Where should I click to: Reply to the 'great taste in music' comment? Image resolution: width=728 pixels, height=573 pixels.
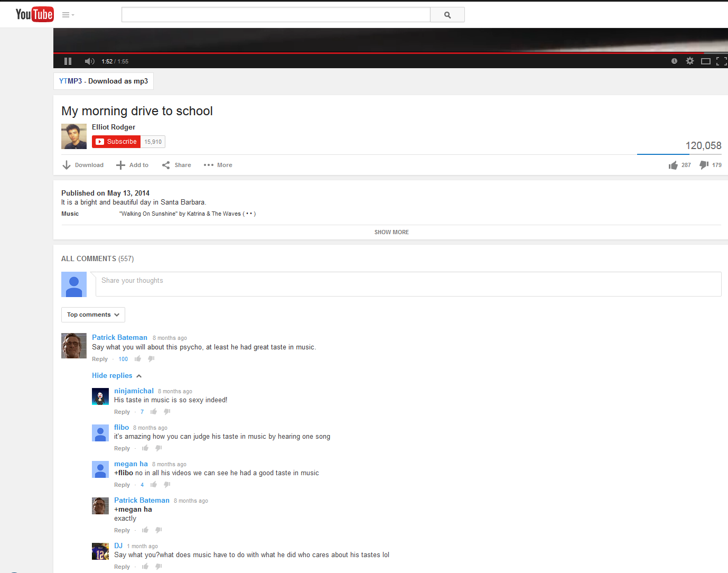coord(100,359)
